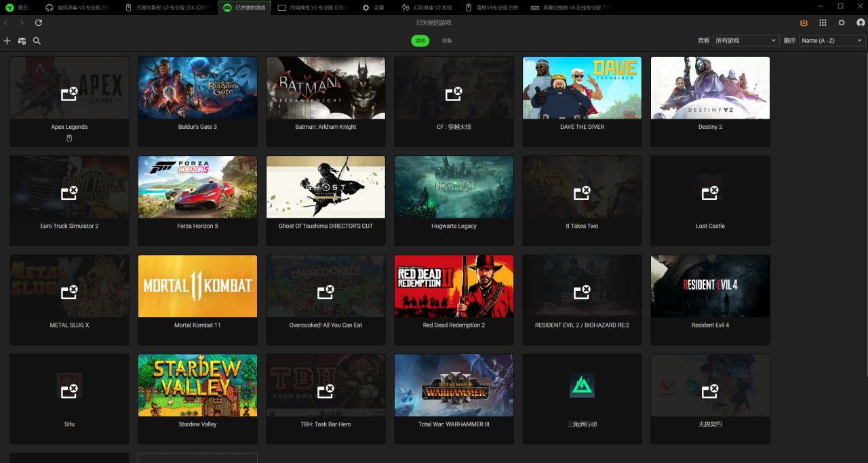Open the Baldur's Gate 3 cover thumbnail
The width and height of the screenshot is (868, 463).
[x=197, y=87]
